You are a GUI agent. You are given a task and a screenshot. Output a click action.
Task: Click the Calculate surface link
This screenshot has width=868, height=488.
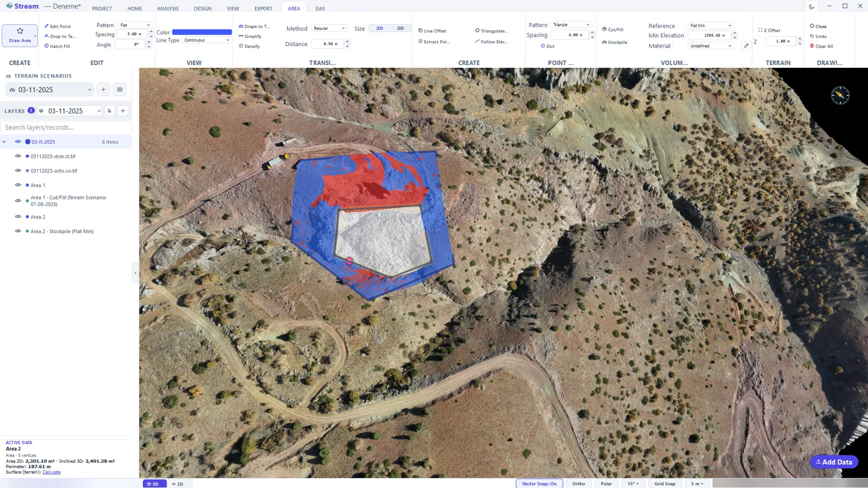coord(52,472)
